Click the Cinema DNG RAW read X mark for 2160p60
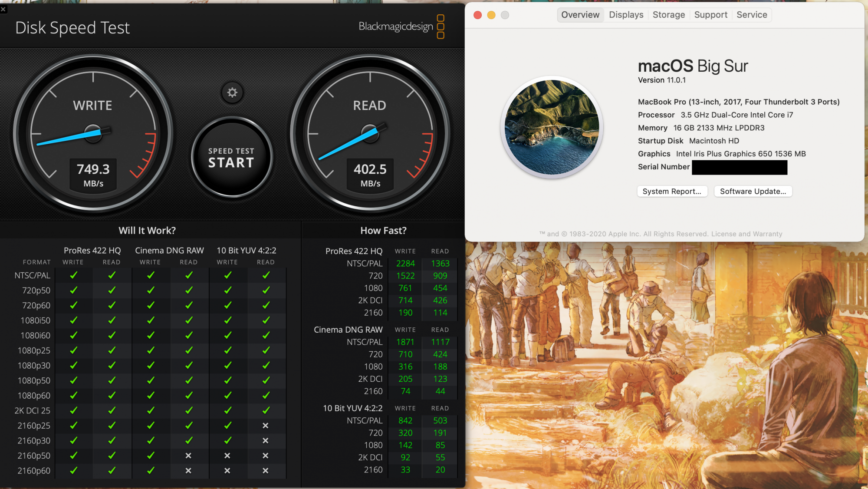Viewport: 868px width, 489px height. pyautogui.click(x=188, y=471)
